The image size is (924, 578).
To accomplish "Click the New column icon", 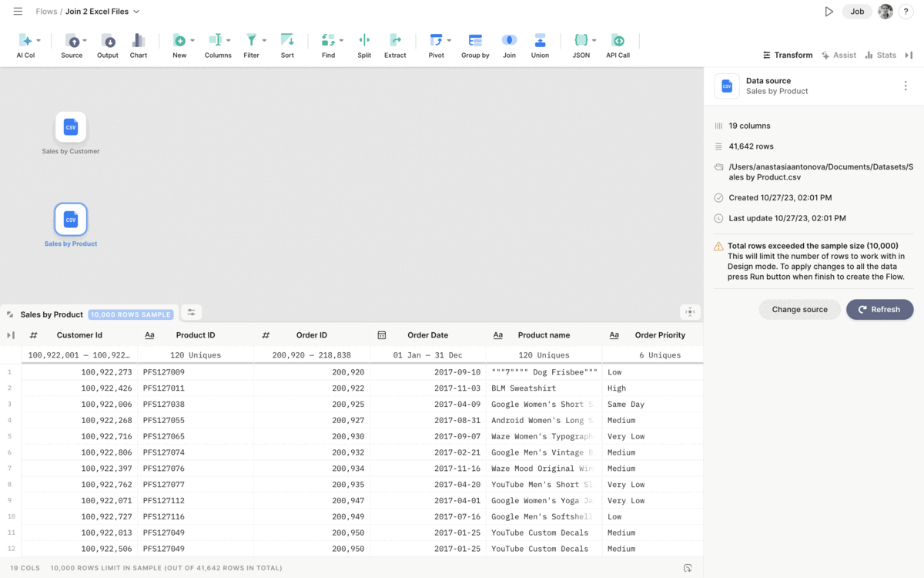I will point(179,40).
